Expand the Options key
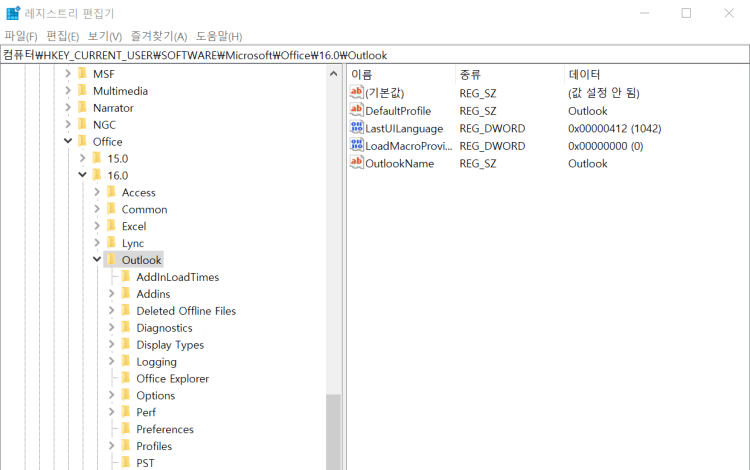The image size is (750, 470). (x=111, y=395)
